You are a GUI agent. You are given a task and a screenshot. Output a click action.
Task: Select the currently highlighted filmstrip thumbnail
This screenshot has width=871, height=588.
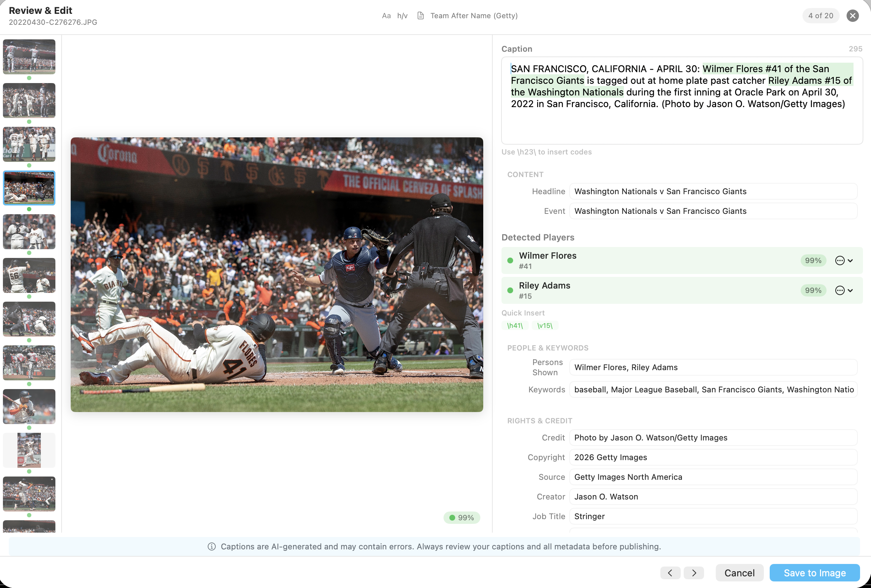click(x=29, y=188)
